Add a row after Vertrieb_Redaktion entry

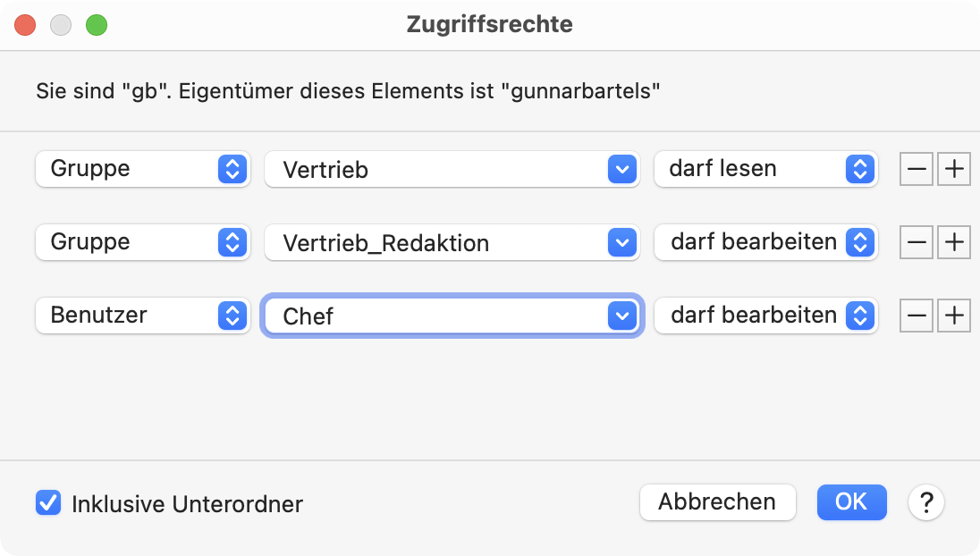[954, 242]
